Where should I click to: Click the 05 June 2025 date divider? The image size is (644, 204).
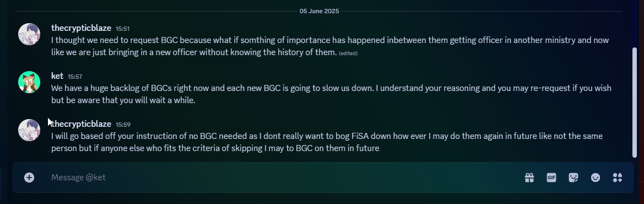pos(319,11)
